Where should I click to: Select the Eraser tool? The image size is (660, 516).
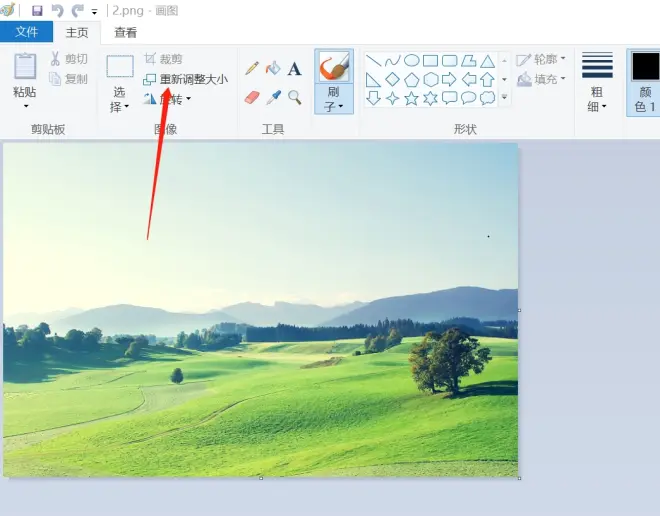pos(252,97)
